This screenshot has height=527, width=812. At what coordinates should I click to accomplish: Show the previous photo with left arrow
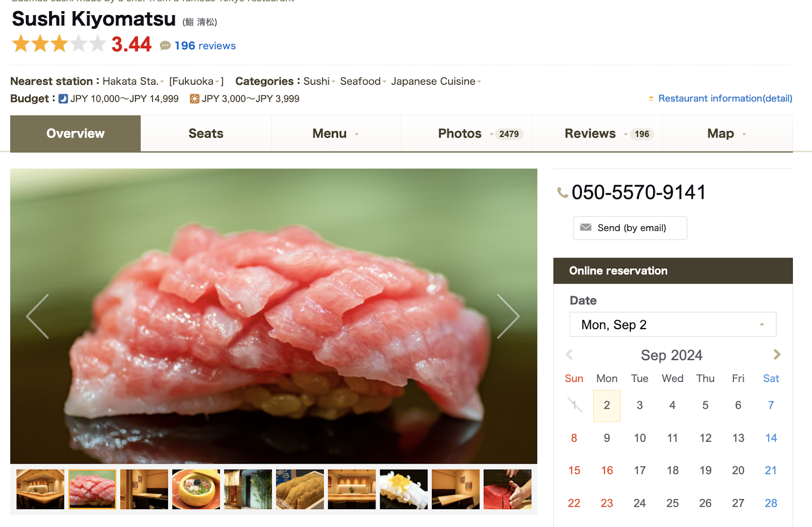[x=38, y=316]
